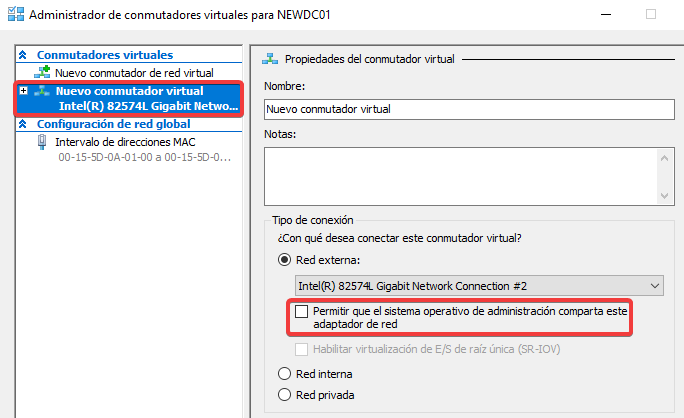The image size is (684, 418).
Task: Collapse the Conmutadores virtuales section chevron
Action: point(25,55)
